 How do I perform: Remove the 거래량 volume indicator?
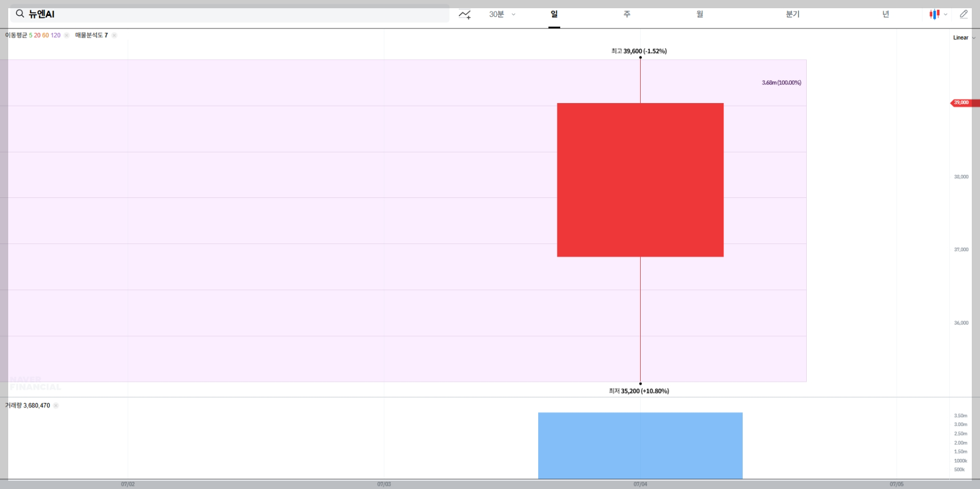(56, 406)
